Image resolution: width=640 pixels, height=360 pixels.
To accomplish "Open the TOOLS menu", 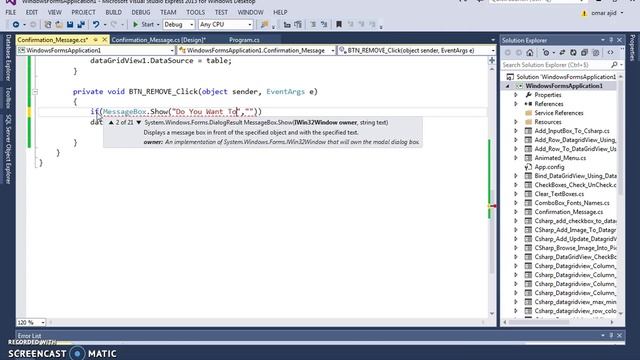I will pos(196,12).
